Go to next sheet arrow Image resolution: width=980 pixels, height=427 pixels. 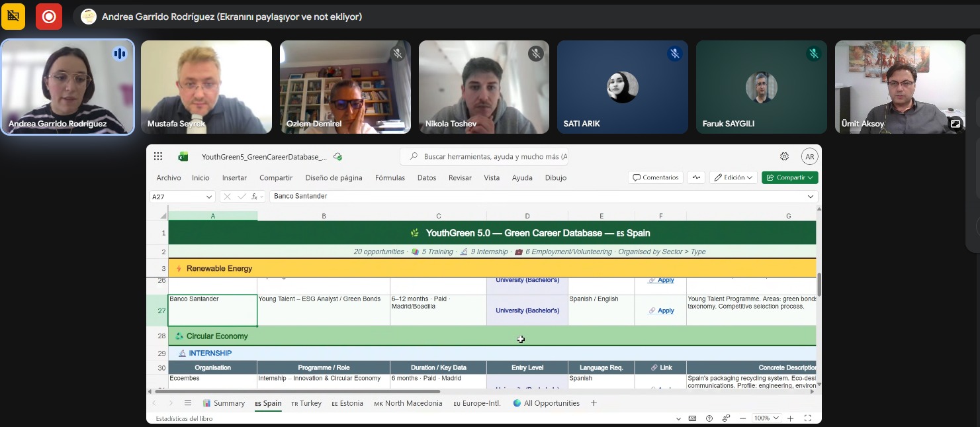coord(171,403)
